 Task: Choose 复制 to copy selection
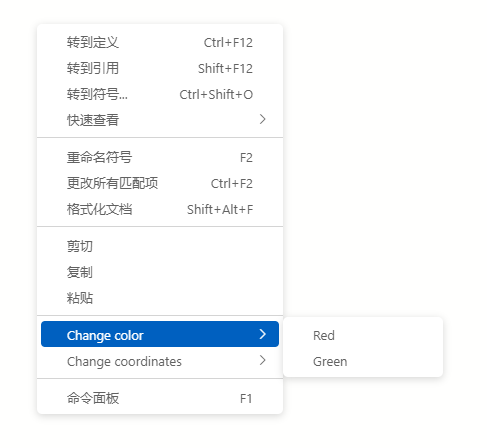(x=160, y=272)
